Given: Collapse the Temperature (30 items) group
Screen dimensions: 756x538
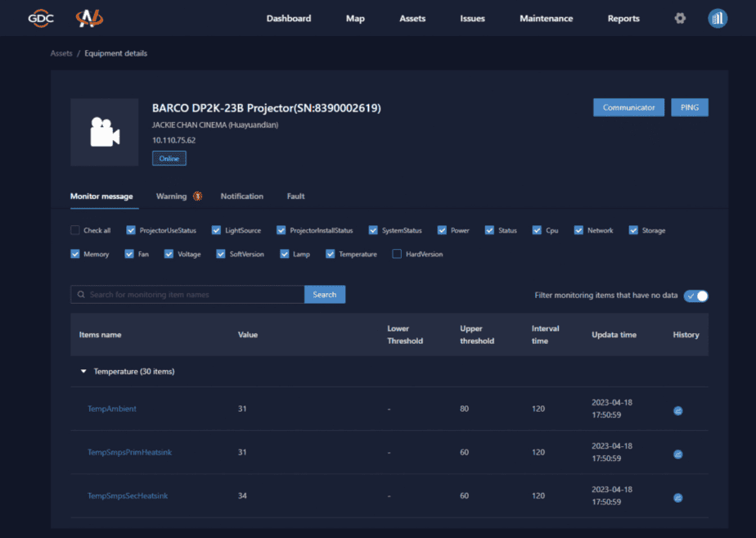Looking at the screenshot, I should click(x=83, y=372).
